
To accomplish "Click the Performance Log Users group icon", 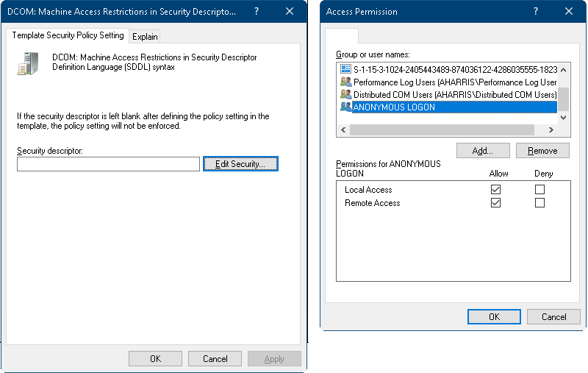I will (x=346, y=82).
